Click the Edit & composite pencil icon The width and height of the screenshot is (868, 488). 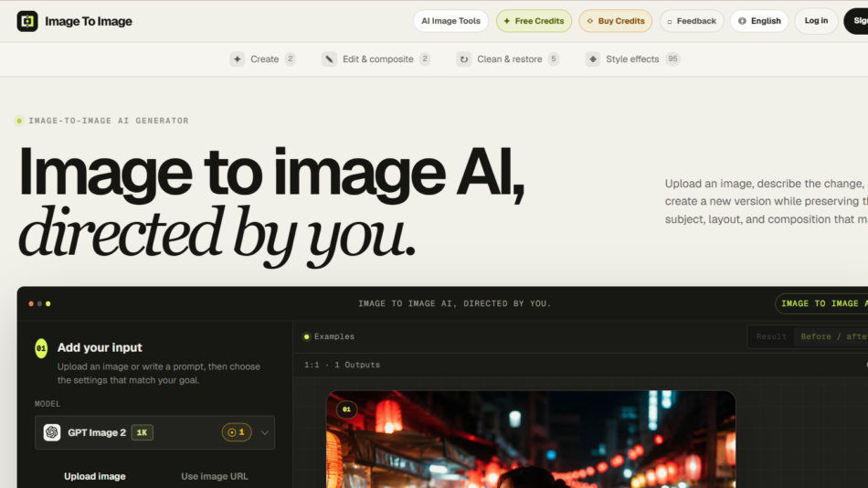point(329,59)
